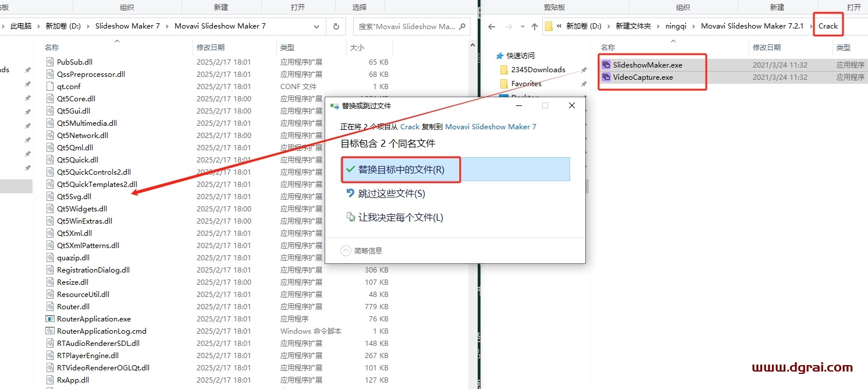
Task: Expand 简略信息 details in the dialog
Action: click(x=362, y=250)
